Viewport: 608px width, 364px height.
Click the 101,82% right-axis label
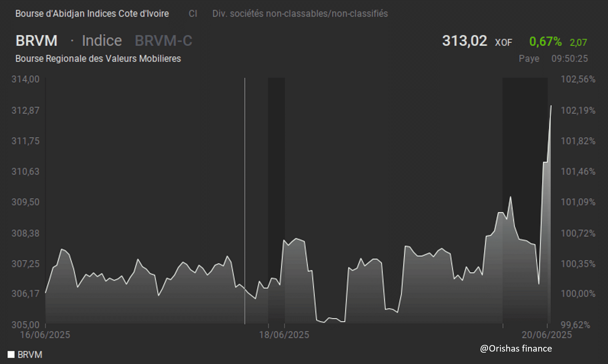coord(578,141)
